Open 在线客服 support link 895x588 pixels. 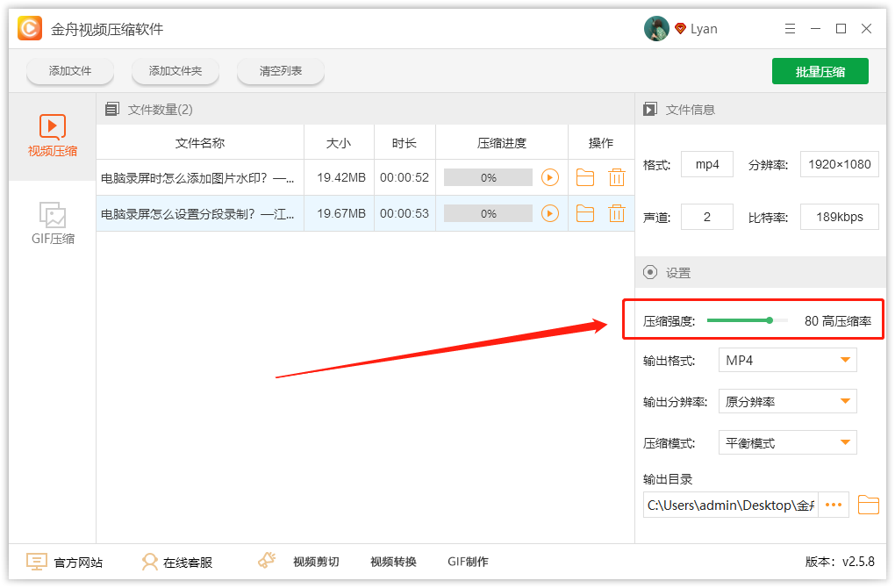(x=177, y=562)
